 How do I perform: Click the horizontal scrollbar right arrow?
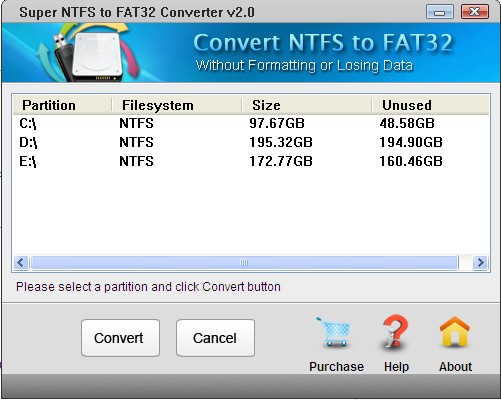pos(480,263)
